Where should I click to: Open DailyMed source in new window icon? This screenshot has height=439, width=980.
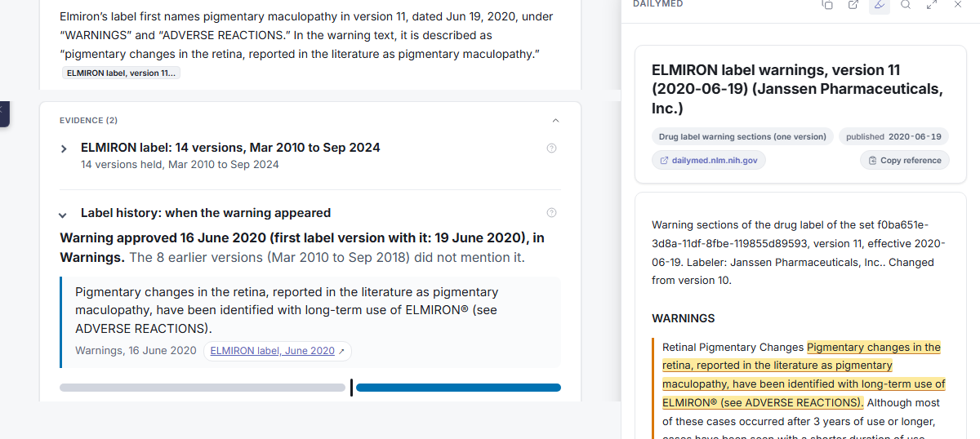click(x=853, y=5)
